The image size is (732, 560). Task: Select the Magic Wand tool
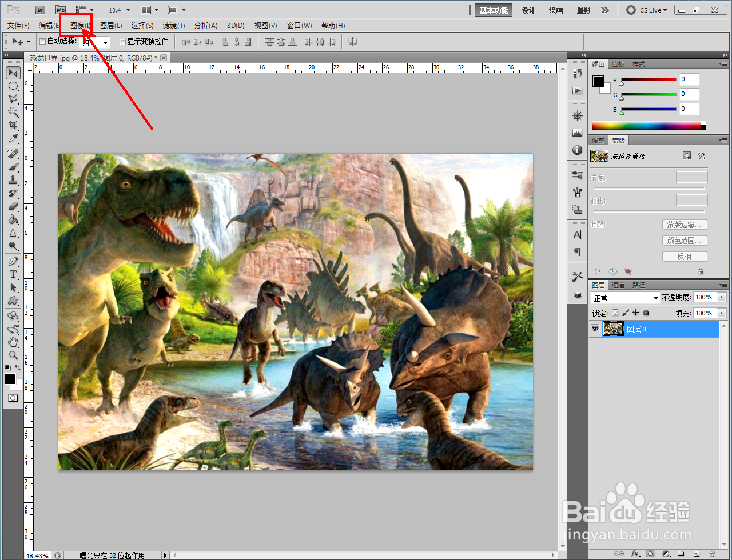click(13, 113)
